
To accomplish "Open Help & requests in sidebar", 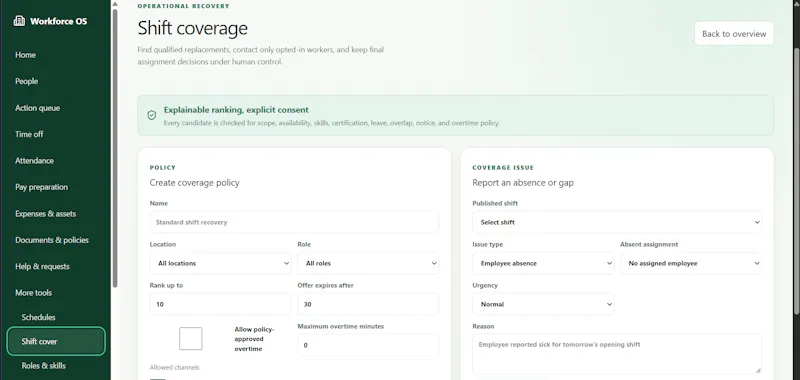I will click(x=42, y=266).
